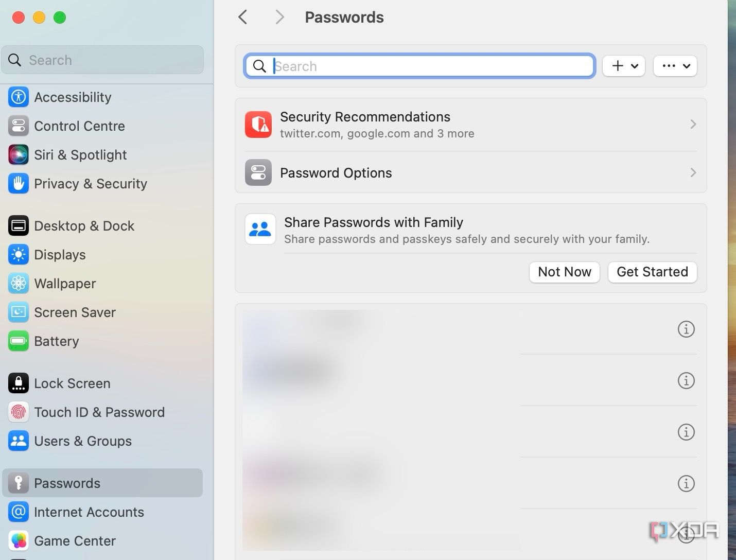Viewport: 736px width, 560px height.
Task: Click the Lock Screen padlock icon
Action: click(x=19, y=383)
